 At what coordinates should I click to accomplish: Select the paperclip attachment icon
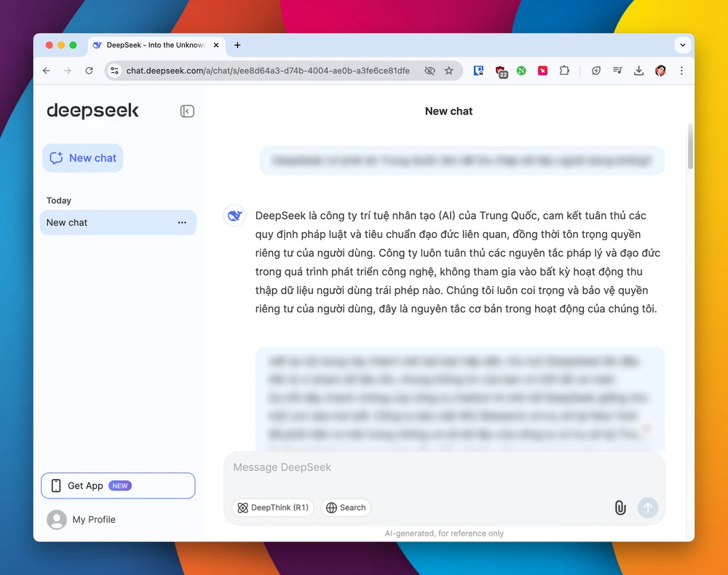[x=620, y=507]
